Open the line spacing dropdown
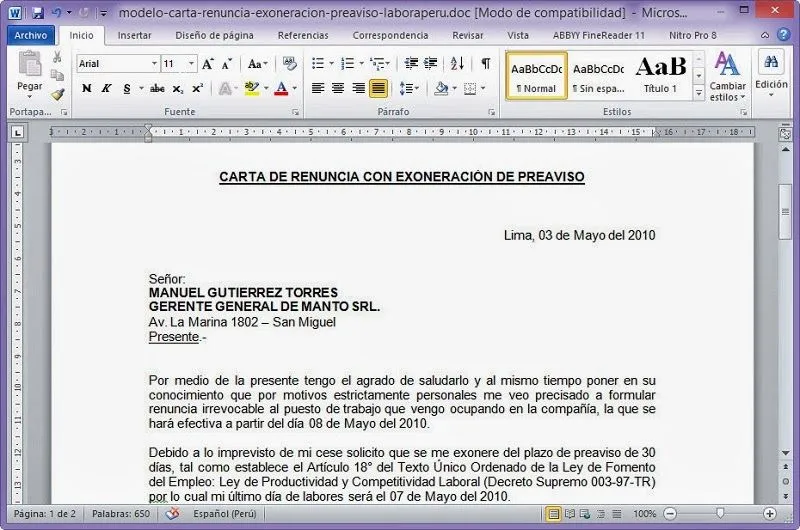The image size is (800, 530). coord(409,88)
